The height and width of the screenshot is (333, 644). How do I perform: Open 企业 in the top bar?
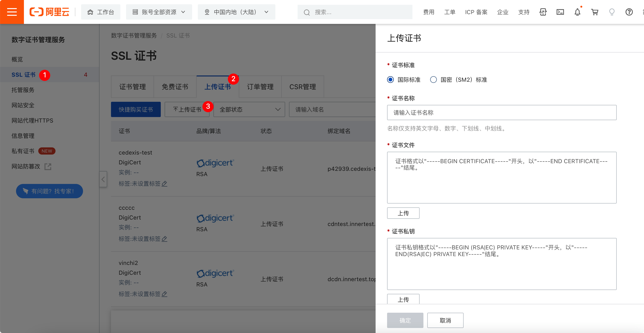[x=503, y=12]
